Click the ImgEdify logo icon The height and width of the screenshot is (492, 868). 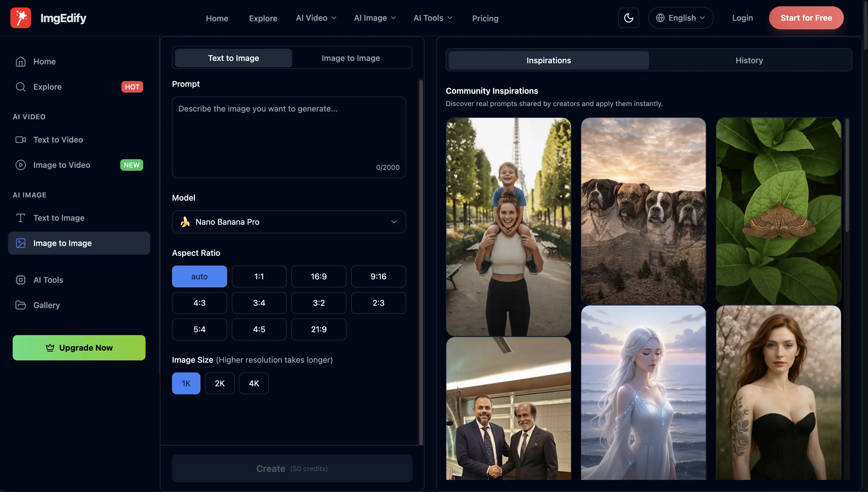click(20, 18)
